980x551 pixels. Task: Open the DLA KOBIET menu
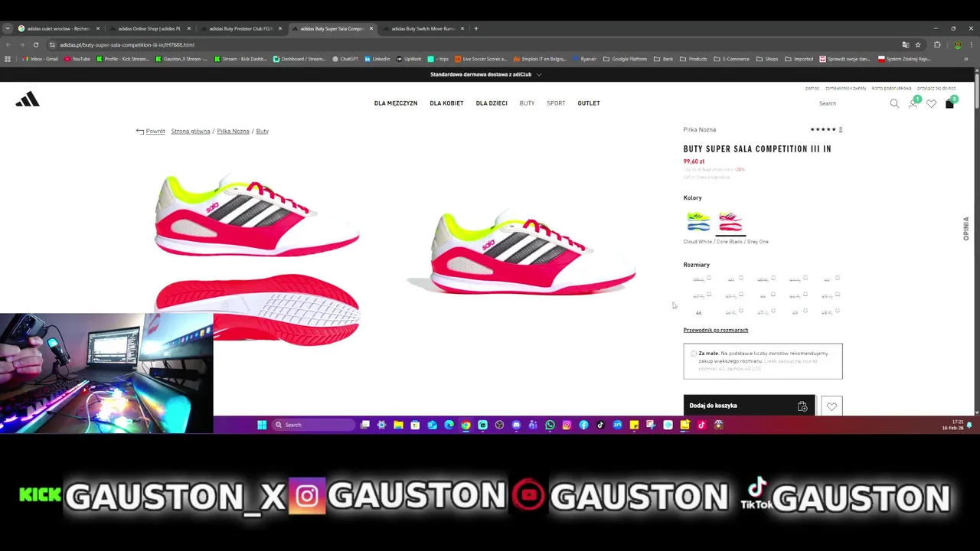coord(446,103)
